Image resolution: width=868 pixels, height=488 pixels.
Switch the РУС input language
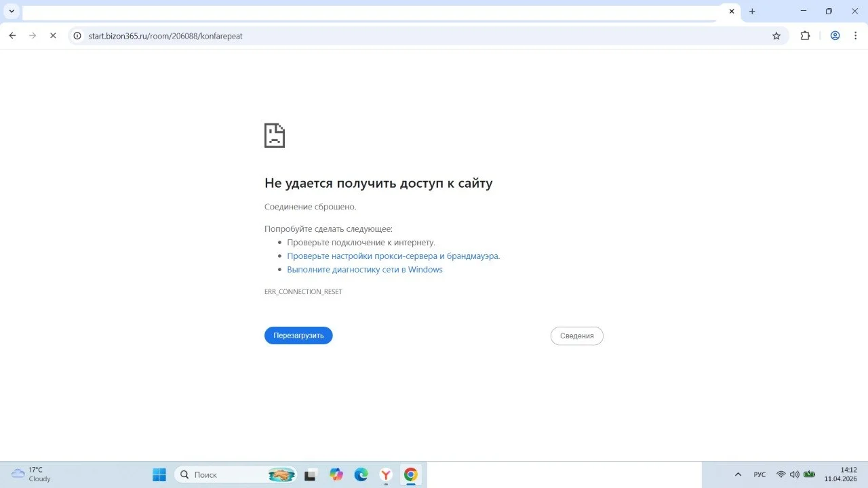tap(759, 475)
